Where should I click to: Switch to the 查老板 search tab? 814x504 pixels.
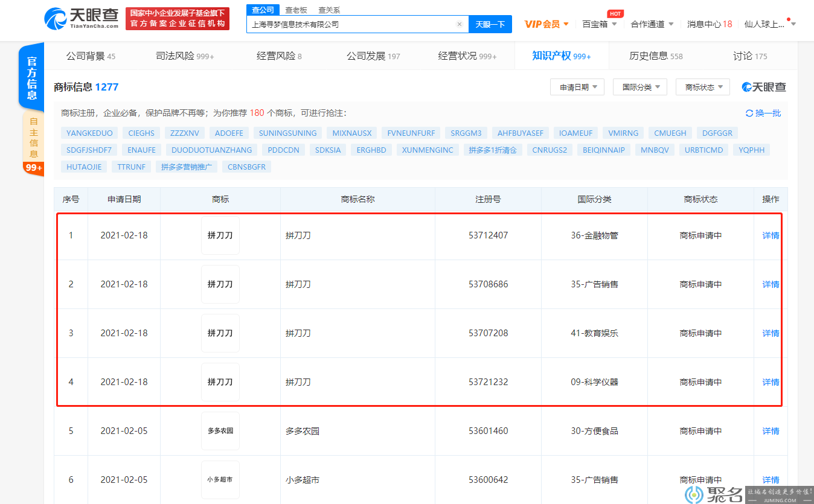click(296, 10)
